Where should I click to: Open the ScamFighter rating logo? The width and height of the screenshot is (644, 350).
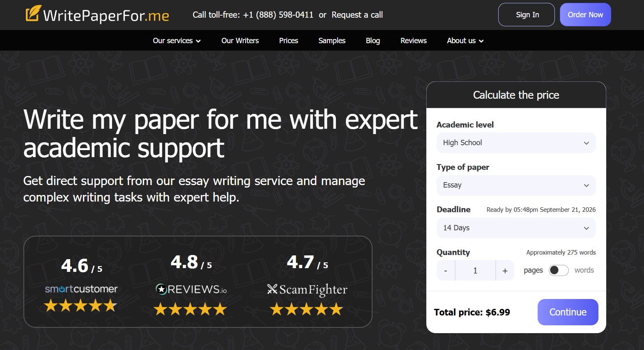tap(307, 290)
